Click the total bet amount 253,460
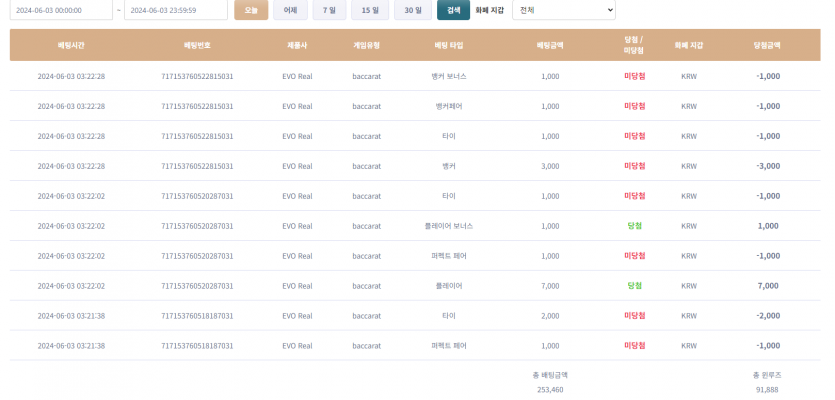 [550, 390]
